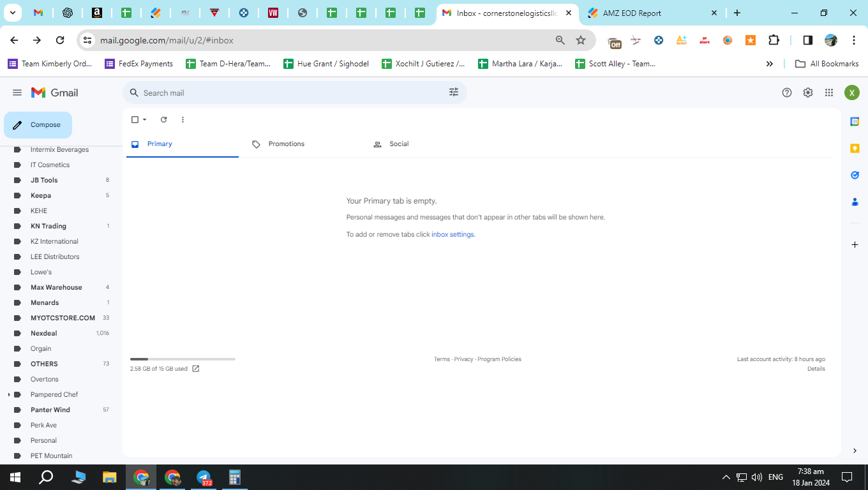Open the Gmail main menu hamburger icon
The width and height of the screenshot is (868, 490).
click(17, 93)
